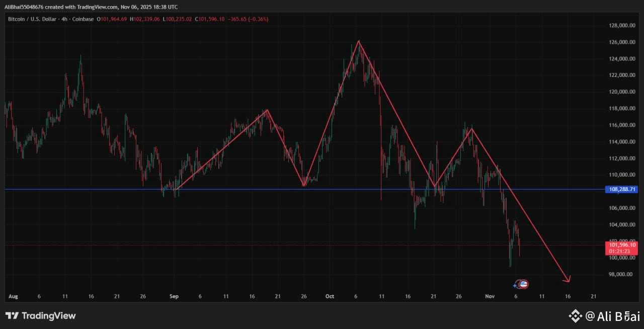Click the 122,000.00 price axis label
644x329 pixels.
[622, 75]
